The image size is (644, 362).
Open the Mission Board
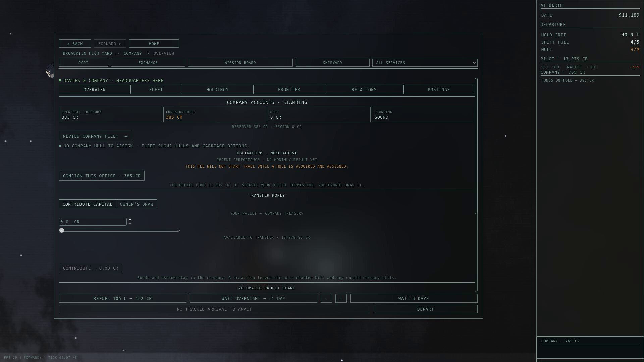(240, 63)
